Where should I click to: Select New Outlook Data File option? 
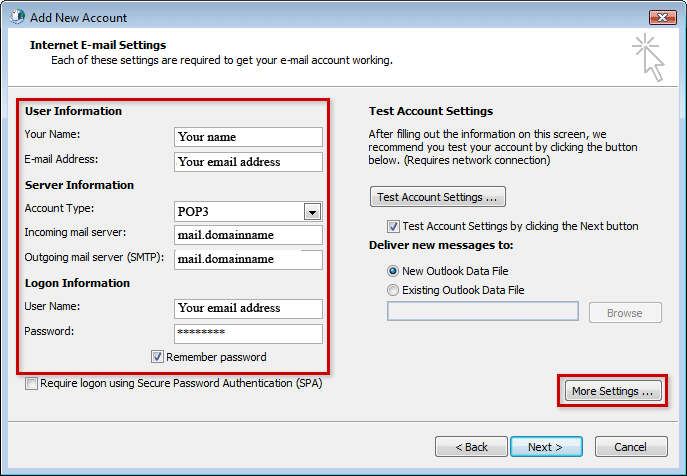pos(393,271)
